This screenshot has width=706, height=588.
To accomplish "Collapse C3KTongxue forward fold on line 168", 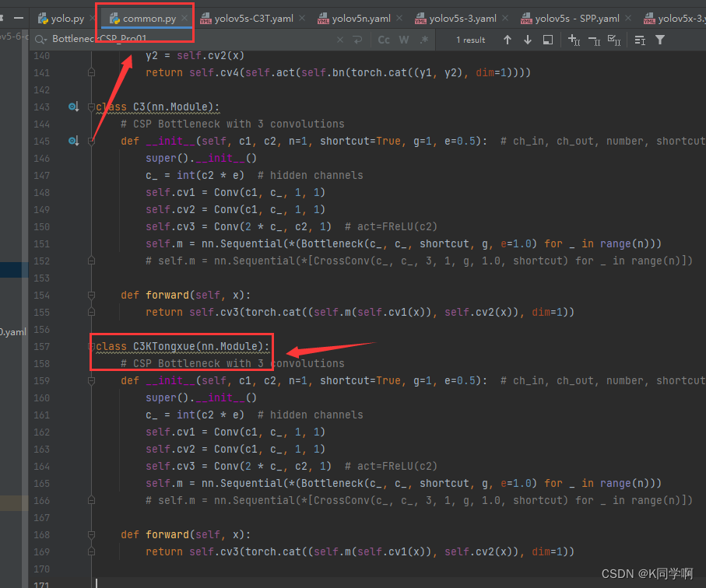I will (x=91, y=534).
